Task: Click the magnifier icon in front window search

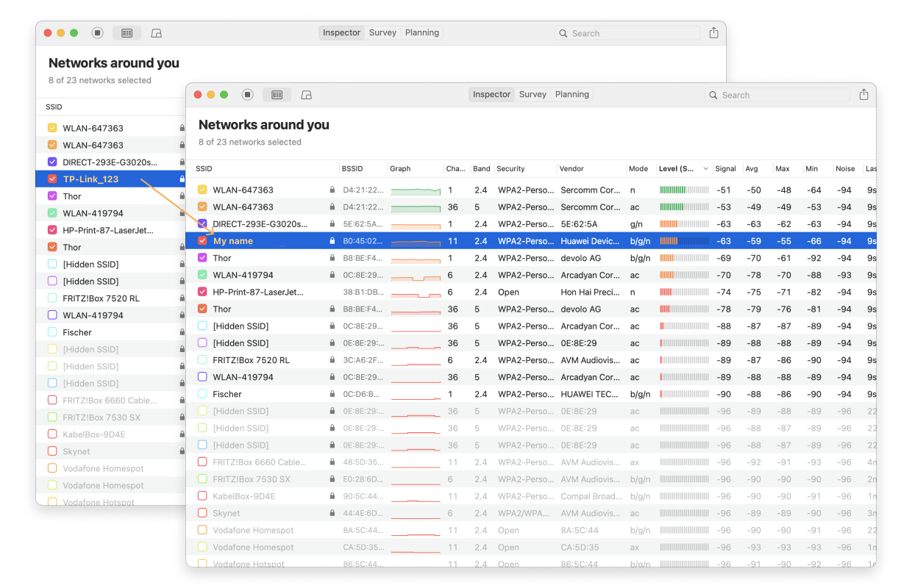Action: (x=713, y=95)
